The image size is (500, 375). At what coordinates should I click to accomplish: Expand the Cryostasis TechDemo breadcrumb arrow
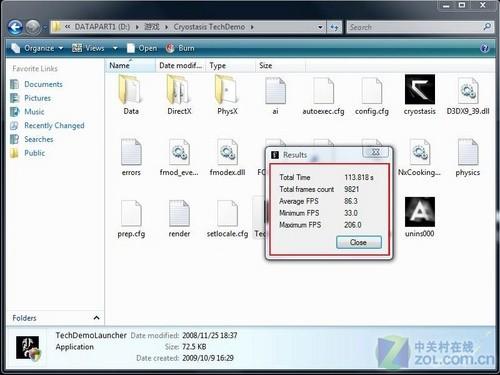click(x=252, y=27)
